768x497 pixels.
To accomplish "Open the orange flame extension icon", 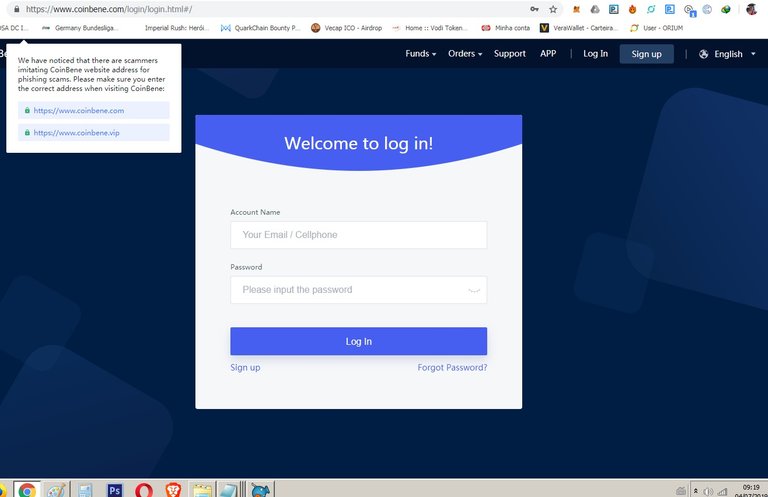I will coord(632,9).
